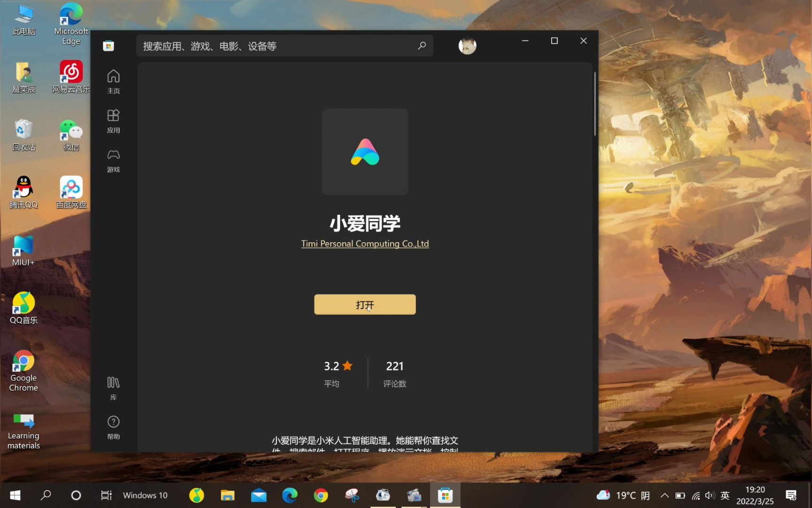Open taskbar search magnifier
This screenshot has height=508, width=812.
coord(46,495)
